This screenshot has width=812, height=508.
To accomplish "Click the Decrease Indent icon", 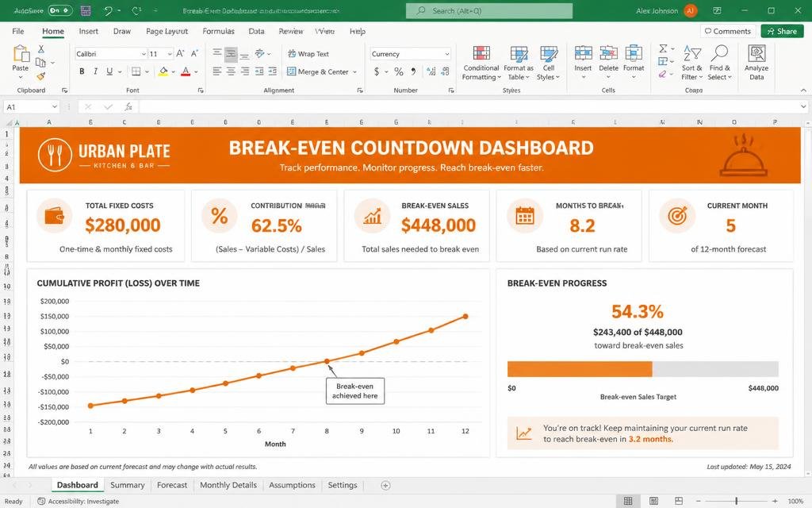I will [x=259, y=71].
